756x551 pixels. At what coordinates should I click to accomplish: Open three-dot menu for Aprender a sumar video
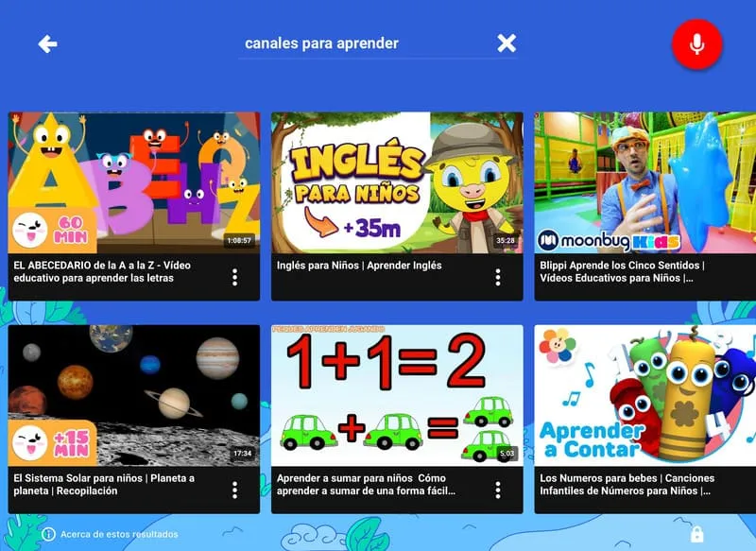[x=498, y=491]
